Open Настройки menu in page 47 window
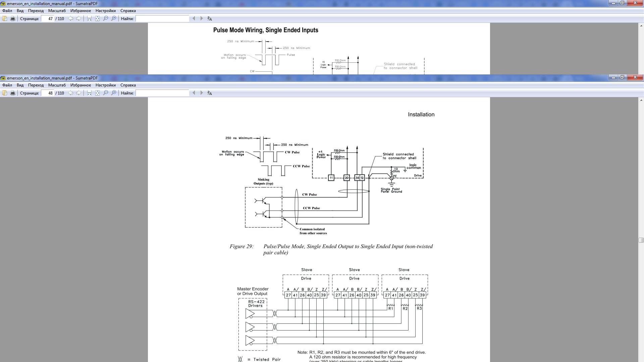644x362 pixels. (105, 11)
